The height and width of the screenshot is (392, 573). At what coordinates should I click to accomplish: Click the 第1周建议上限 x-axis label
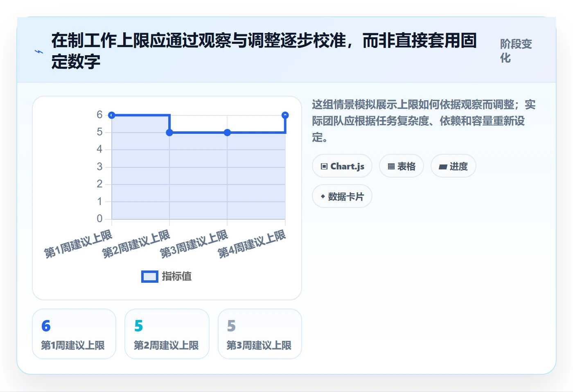pos(78,244)
